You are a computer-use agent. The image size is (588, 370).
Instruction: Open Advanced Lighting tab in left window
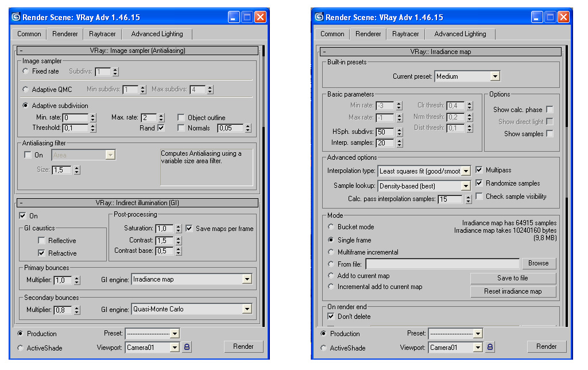[157, 34]
